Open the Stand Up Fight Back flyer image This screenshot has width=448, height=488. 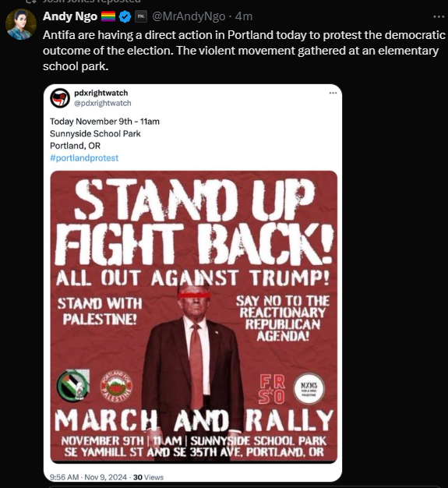pyautogui.click(x=194, y=316)
